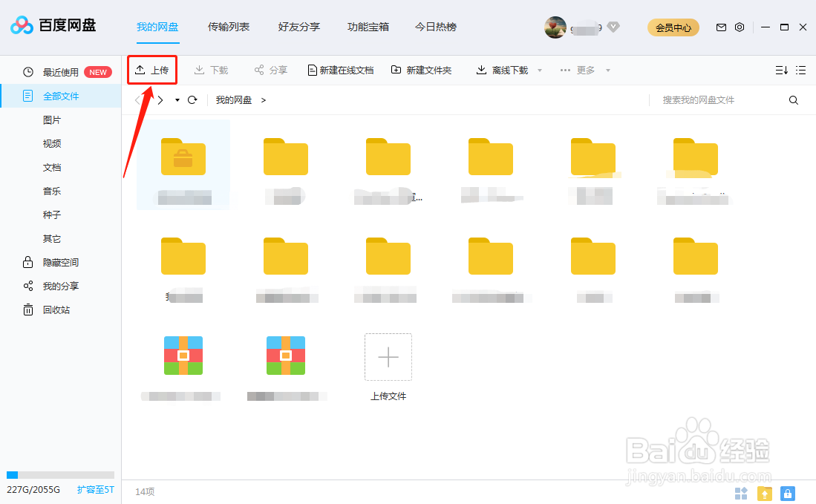The image size is (816, 504).
Task: Click the 下载 download button
Action: click(211, 70)
